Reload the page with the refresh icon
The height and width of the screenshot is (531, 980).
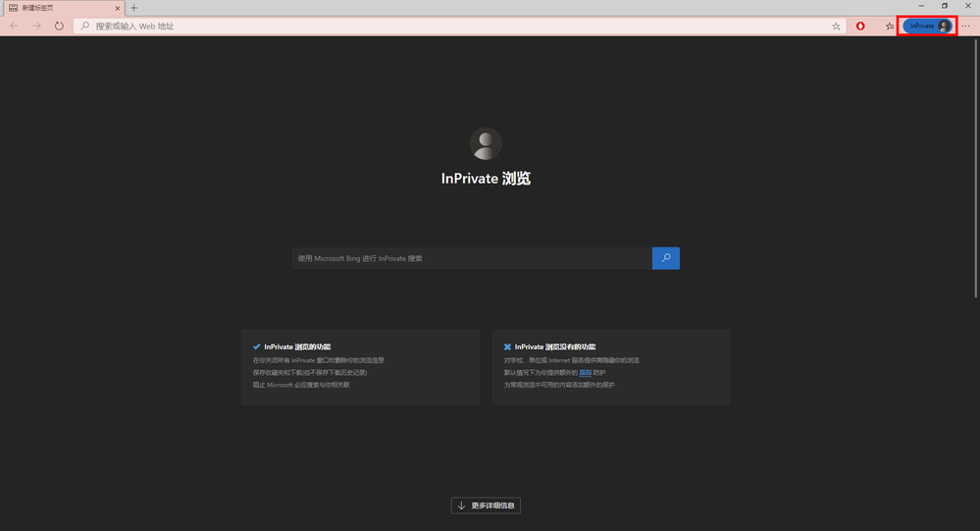pos(59,26)
